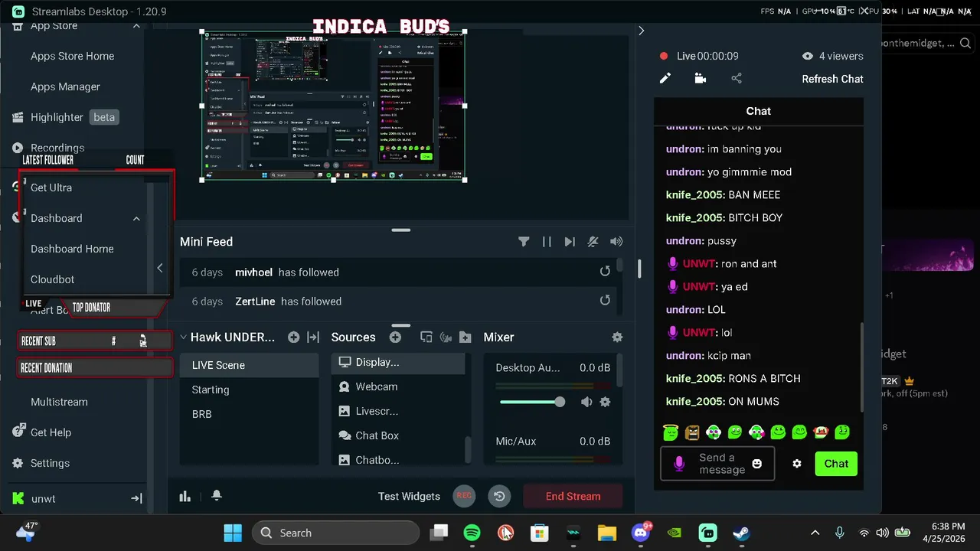Click the camera-waves icon in Sources header

pyautogui.click(x=446, y=337)
